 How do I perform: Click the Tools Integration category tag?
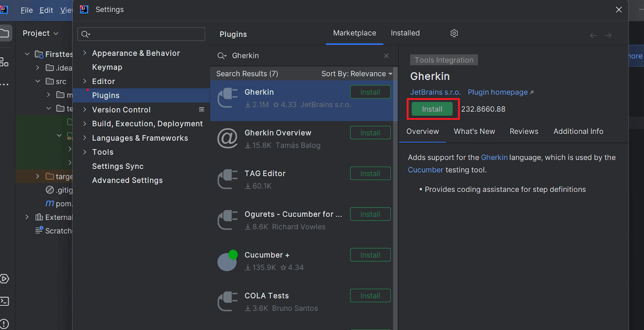point(444,60)
